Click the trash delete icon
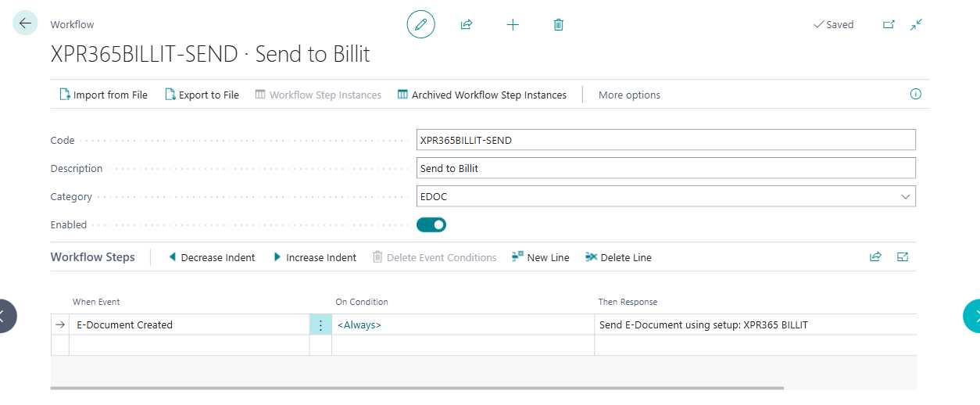This screenshot has width=980, height=405. point(558,25)
